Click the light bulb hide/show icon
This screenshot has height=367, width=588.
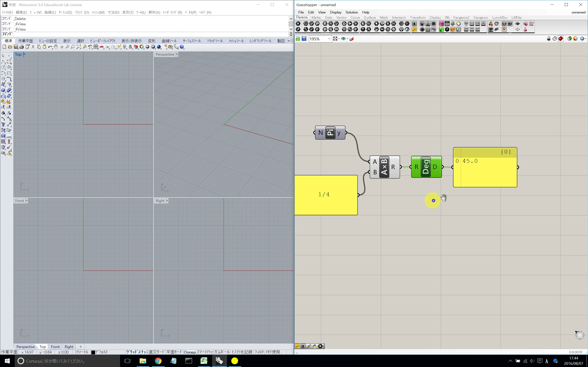click(125, 47)
